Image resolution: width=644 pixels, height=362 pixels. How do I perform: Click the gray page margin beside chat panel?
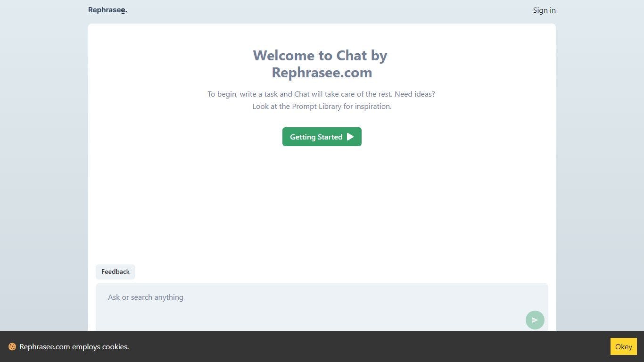[x=44, y=179]
